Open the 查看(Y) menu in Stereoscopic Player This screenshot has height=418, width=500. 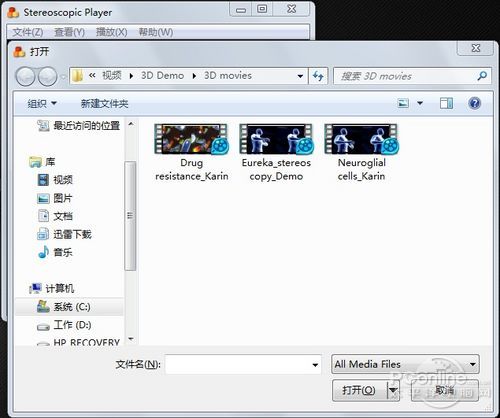[x=70, y=32]
